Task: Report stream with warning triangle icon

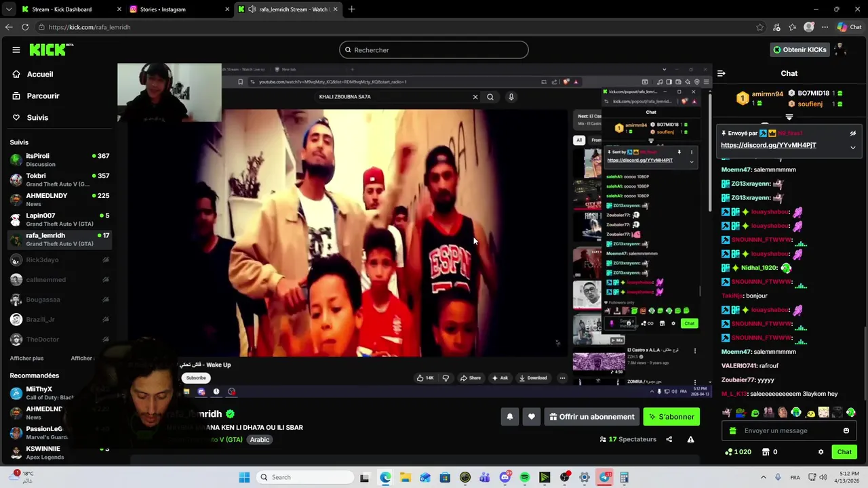Action: (x=690, y=439)
